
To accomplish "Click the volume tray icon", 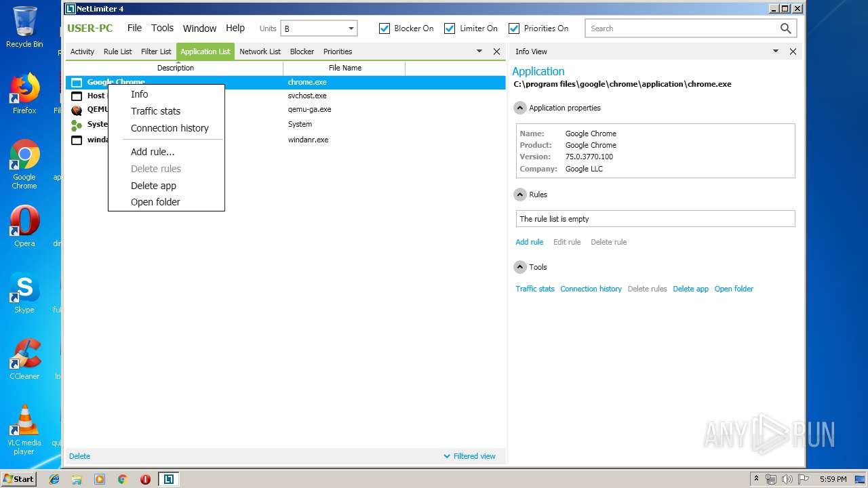I will pos(787,479).
